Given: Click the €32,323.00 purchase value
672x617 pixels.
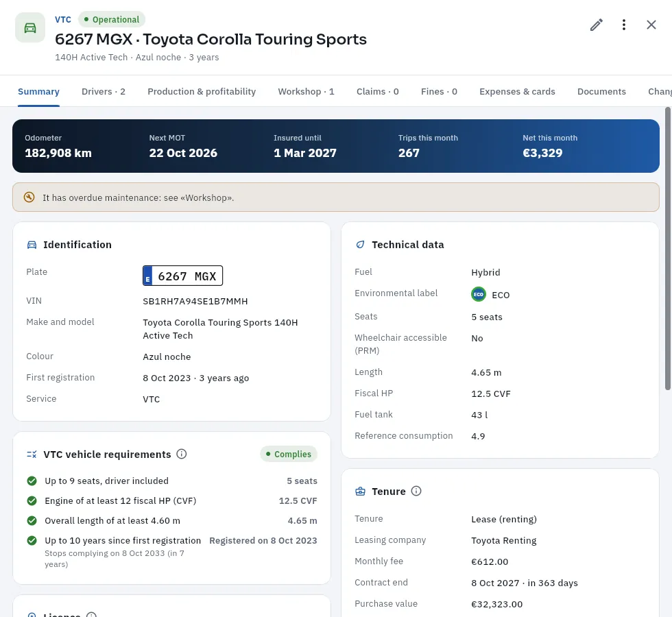Looking at the screenshot, I should pyautogui.click(x=496, y=604).
